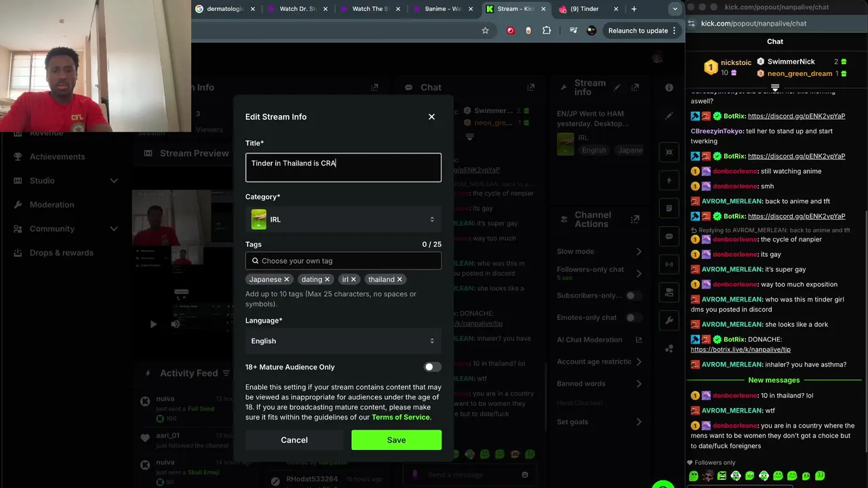Pop out the Channel Actions panel

tap(635, 220)
